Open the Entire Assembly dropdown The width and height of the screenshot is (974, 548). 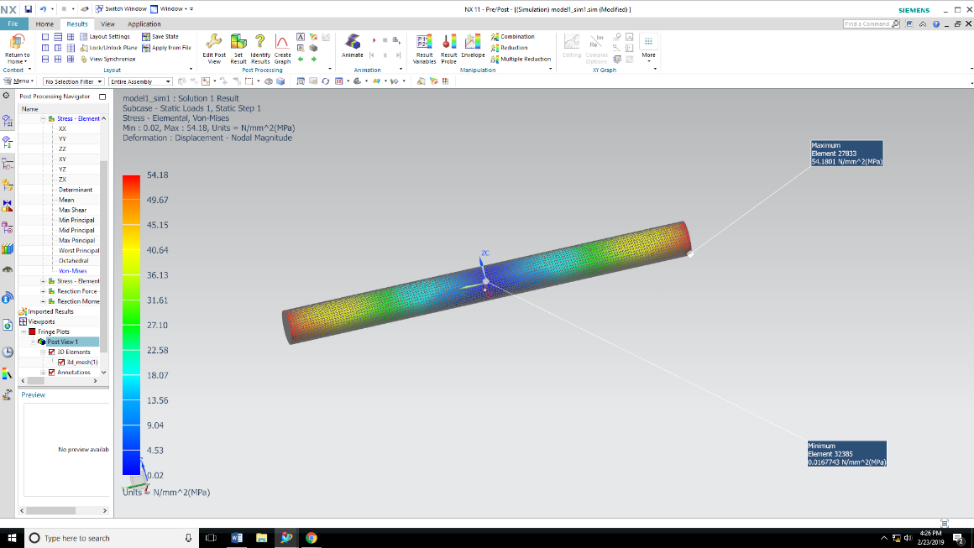coord(140,81)
